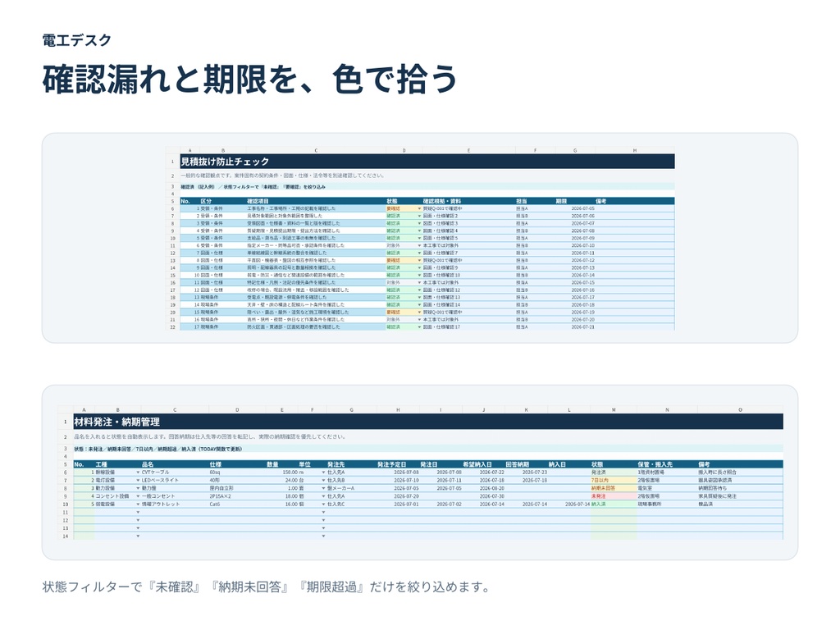
Task: Open the 工種 dropdown in the 情報アウトレット row
Action: point(138,504)
